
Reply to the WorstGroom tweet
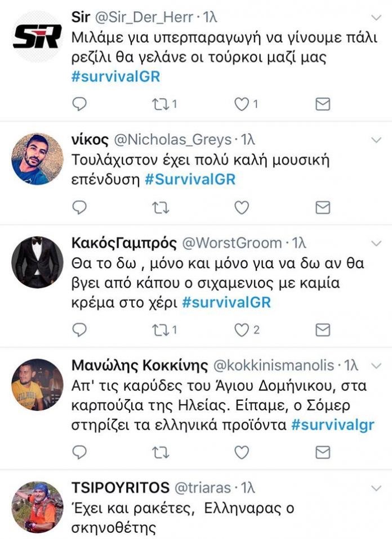(x=79, y=330)
